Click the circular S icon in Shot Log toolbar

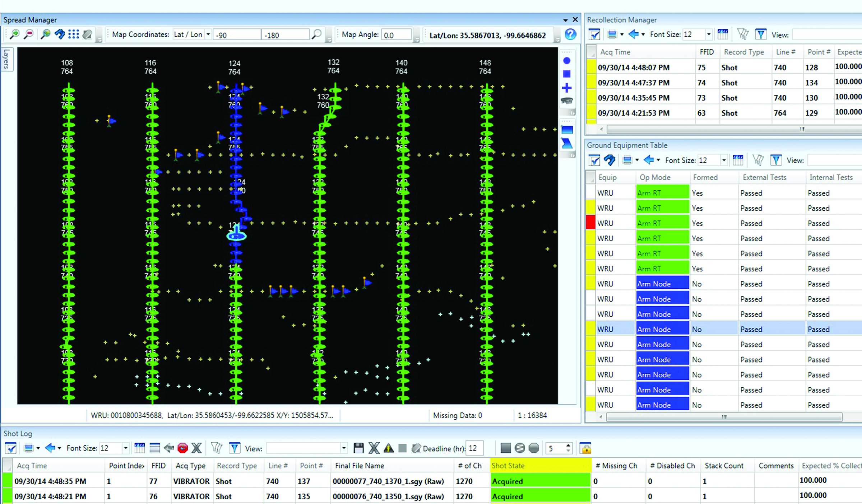(x=520, y=448)
